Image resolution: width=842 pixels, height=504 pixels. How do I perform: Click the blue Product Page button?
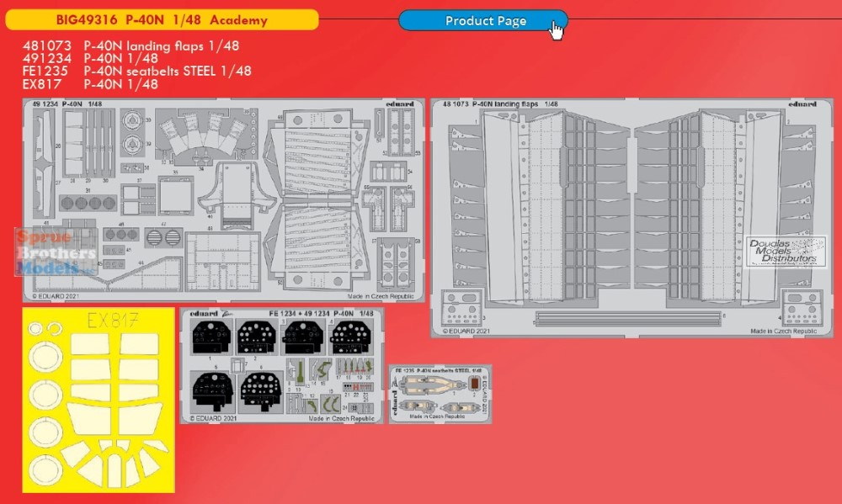[483, 20]
